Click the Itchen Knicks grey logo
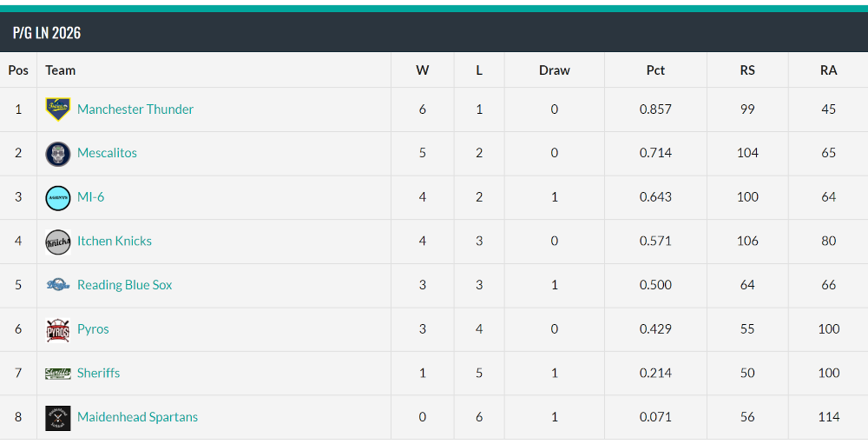The height and width of the screenshot is (444, 868). 57,242
